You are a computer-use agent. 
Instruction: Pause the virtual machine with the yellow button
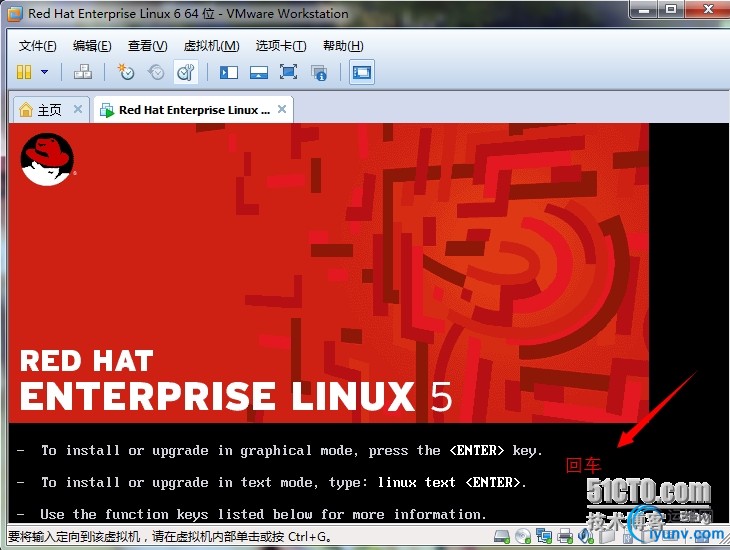pyautogui.click(x=24, y=72)
